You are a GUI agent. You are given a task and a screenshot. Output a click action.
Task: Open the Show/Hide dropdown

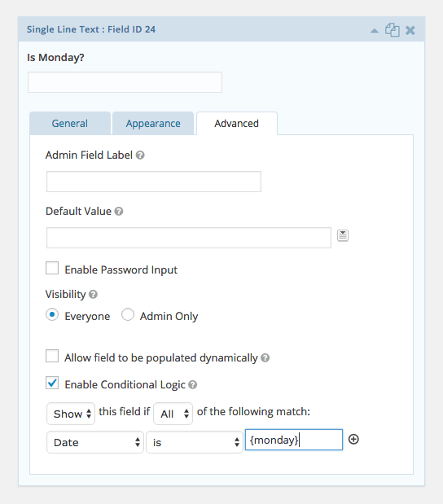pyautogui.click(x=71, y=414)
